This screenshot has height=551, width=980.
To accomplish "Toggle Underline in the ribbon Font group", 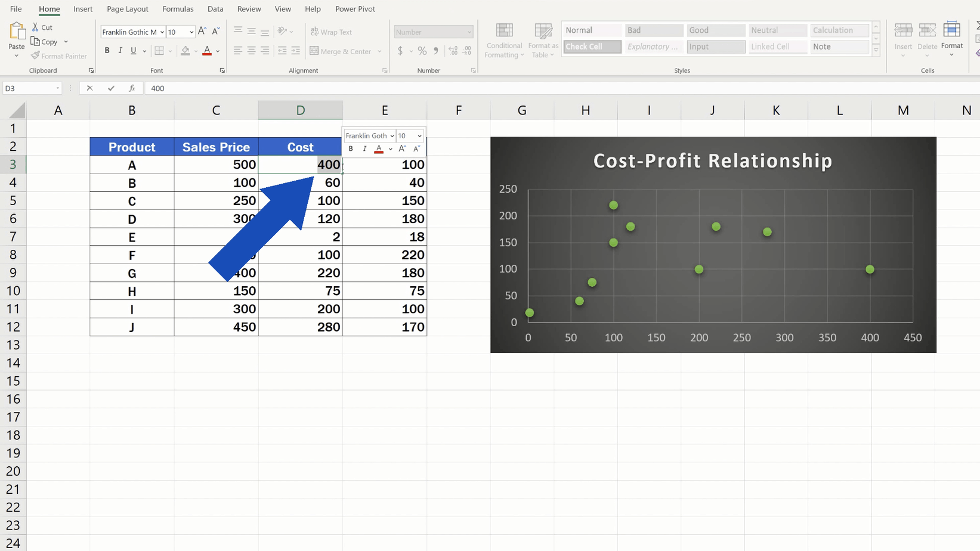I will pyautogui.click(x=134, y=51).
